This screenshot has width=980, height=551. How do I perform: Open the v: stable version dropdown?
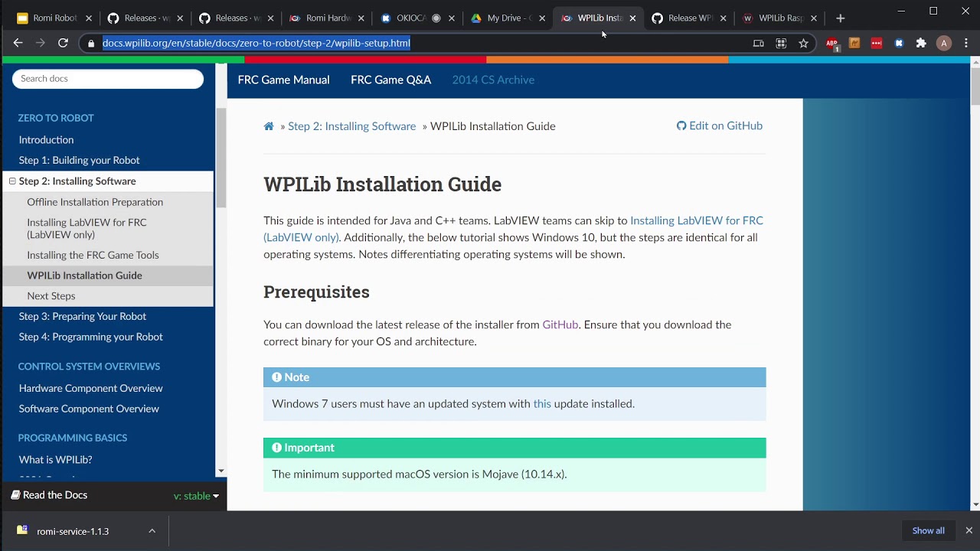point(196,496)
